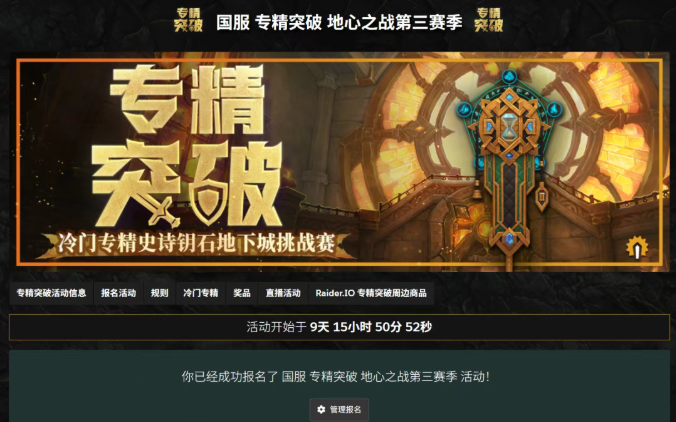
Task: Click the 你已经成功报名了 confirmation message
Action: pyautogui.click(x=335, y=377)
